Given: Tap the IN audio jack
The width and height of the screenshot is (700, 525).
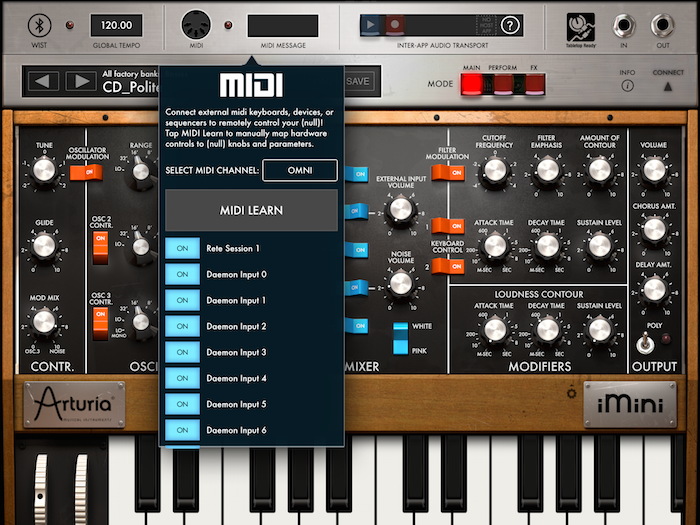Looking at the screenshot, I should pos(624,25).
